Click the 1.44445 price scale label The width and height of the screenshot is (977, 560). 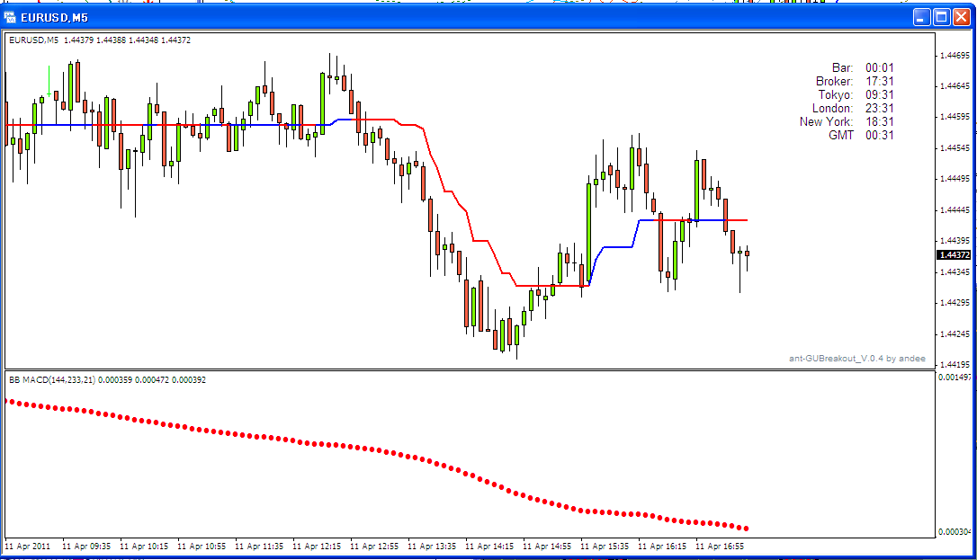pyautogui.click(x=955, y=210)
